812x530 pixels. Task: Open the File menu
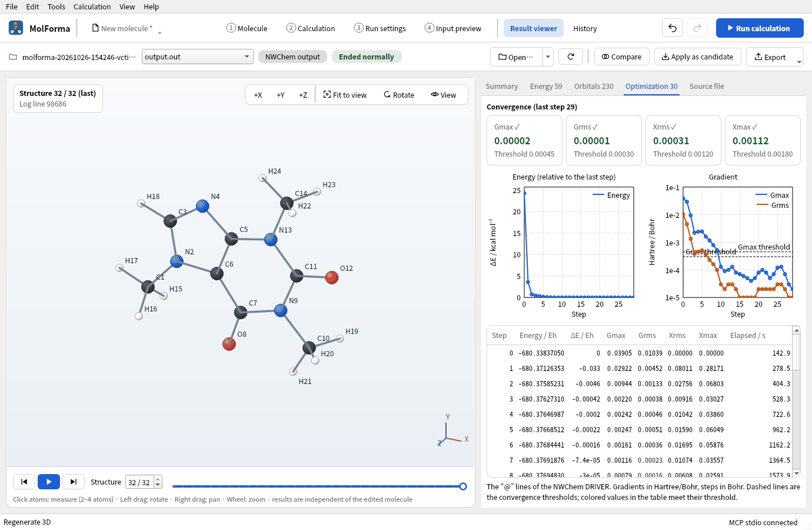[12, 6]
